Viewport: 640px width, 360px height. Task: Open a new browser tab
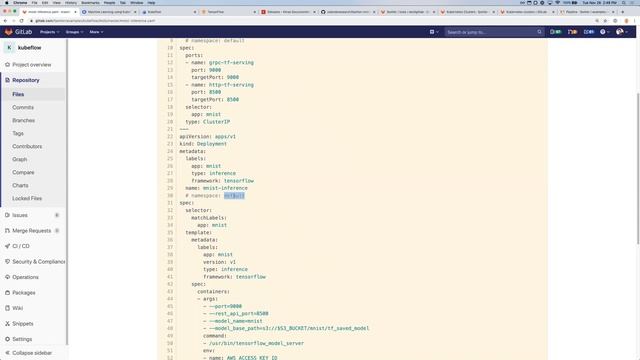(622, 12)
